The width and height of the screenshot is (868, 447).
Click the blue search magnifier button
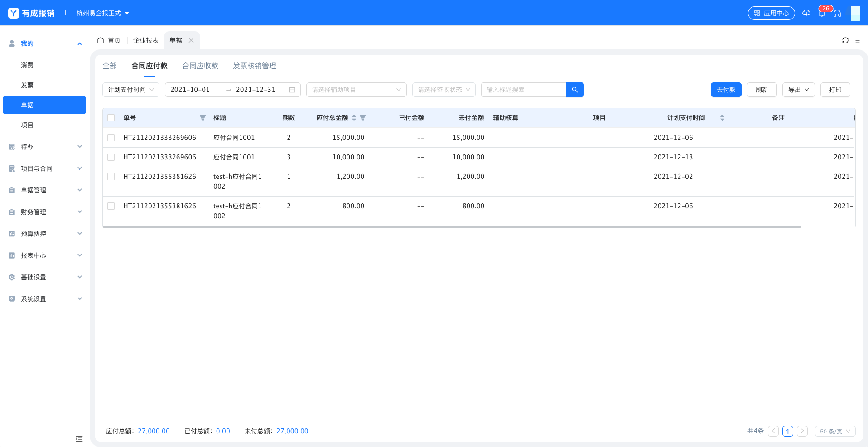pos(575,90)
